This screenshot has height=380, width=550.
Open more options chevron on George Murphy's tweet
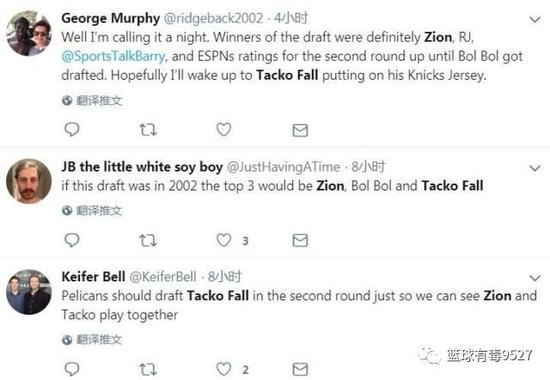coord(535,19)
